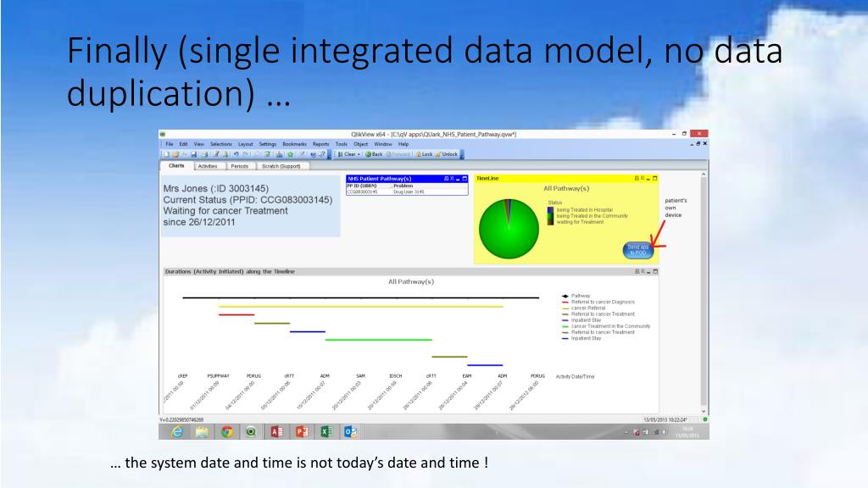Screen dimensions: 868x488
Task: Click 'waiting for Treatment' legend entry
Action: point(580,222)
